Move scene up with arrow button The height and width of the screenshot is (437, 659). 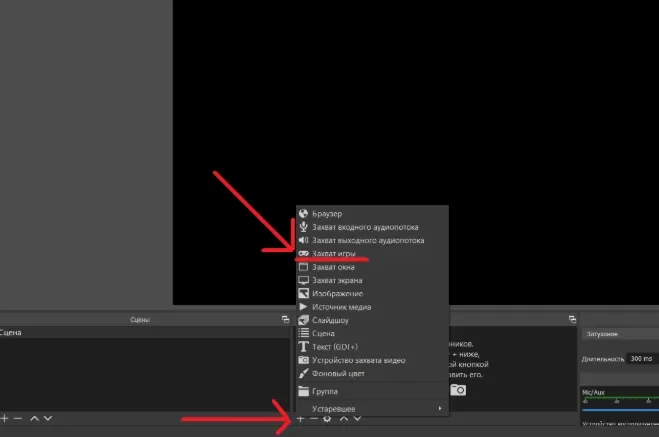34,418
